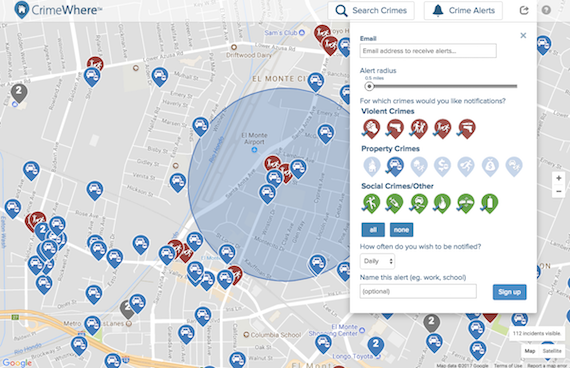
Task: Toggle the money bag property crime marker
Action: coord(490,166)
